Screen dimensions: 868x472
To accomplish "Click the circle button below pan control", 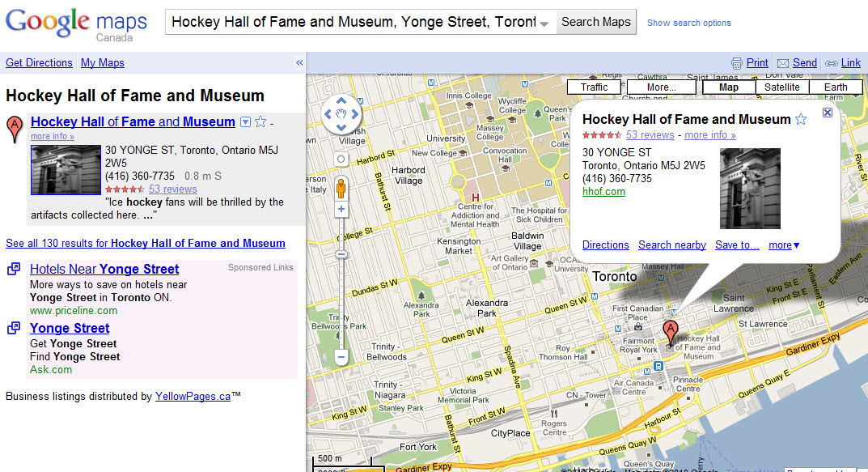I will point(341,159).
